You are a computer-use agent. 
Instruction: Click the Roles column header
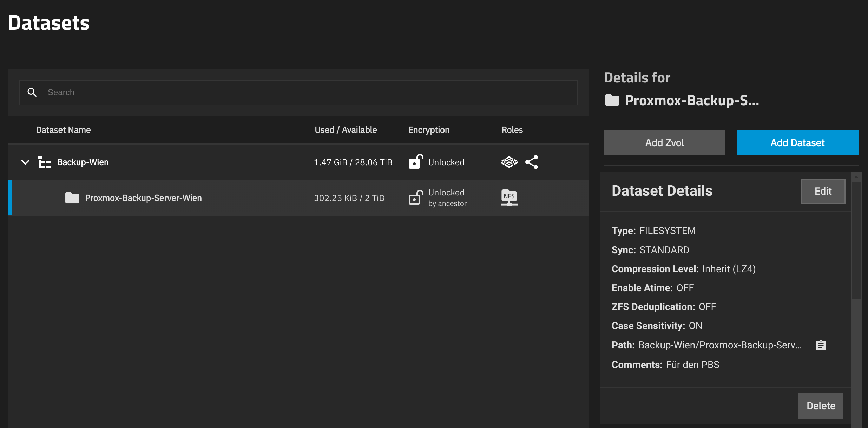pos(512,130)
